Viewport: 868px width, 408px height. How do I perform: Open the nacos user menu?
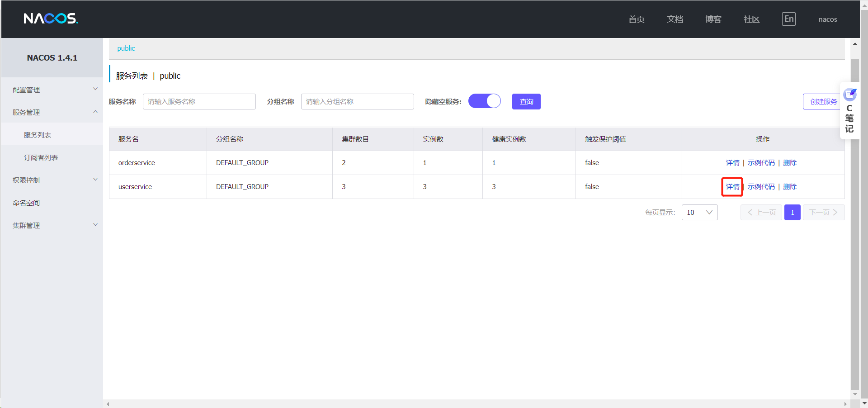tap(828, 19)
